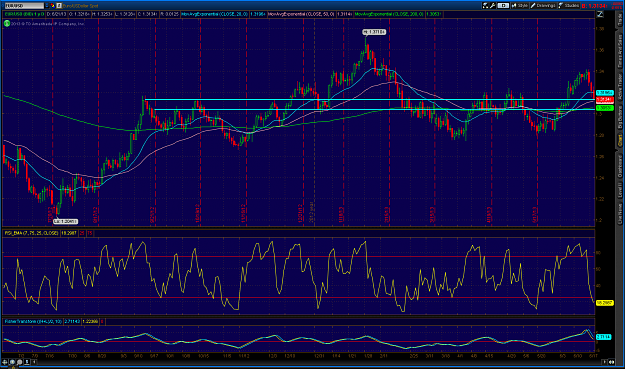This screenshot has width=625, height=369.
Task: Click the double arrow icon at bottom right
Action: point(611,362)
